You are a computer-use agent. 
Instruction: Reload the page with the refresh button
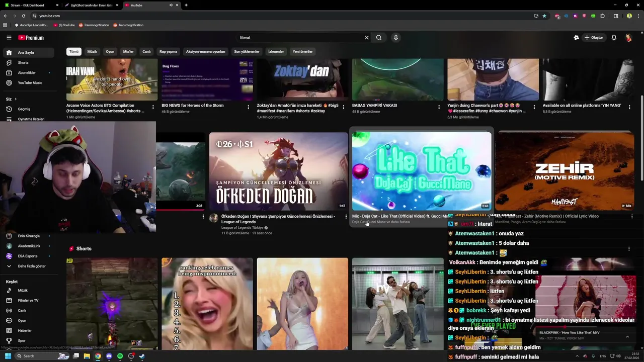click(x=23, y=16)
